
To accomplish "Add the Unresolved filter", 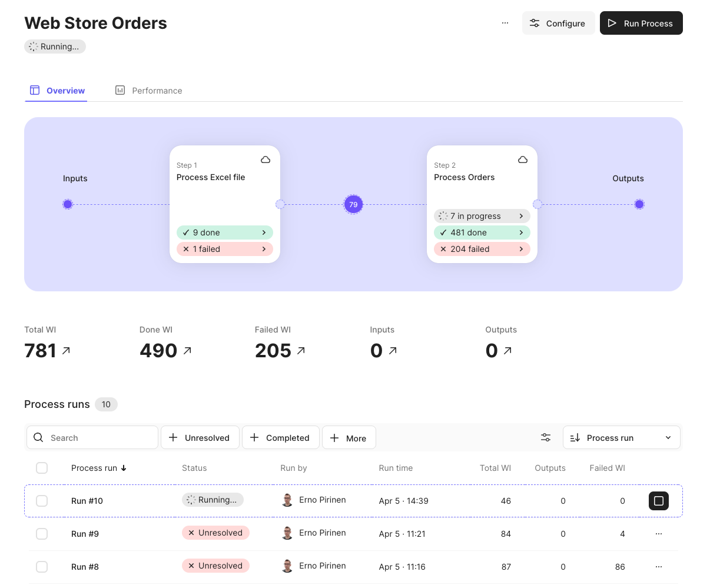I will 200,437.
